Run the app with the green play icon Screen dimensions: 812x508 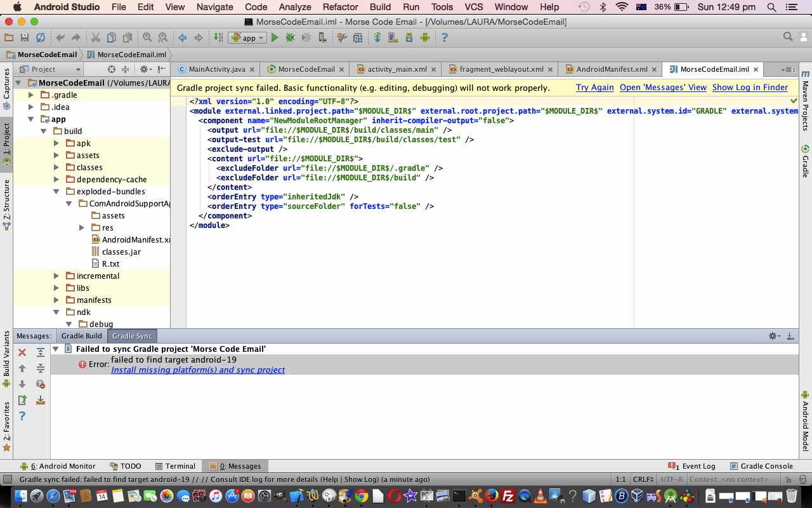274,38
